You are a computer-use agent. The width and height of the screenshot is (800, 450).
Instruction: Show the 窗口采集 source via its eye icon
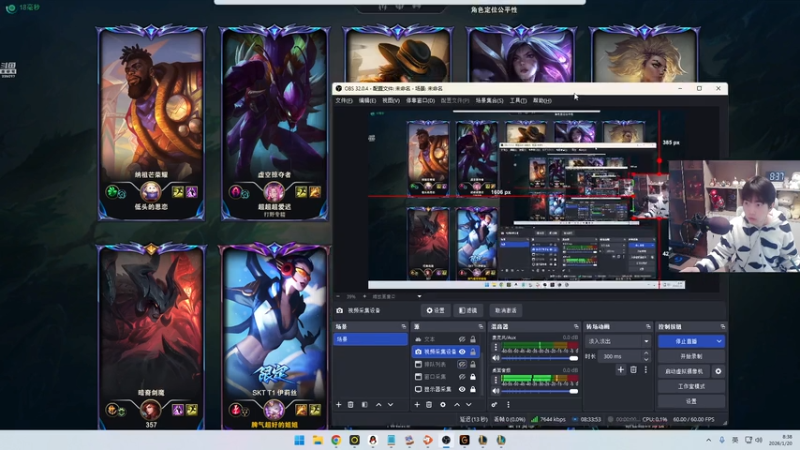(x=462, y=377)
